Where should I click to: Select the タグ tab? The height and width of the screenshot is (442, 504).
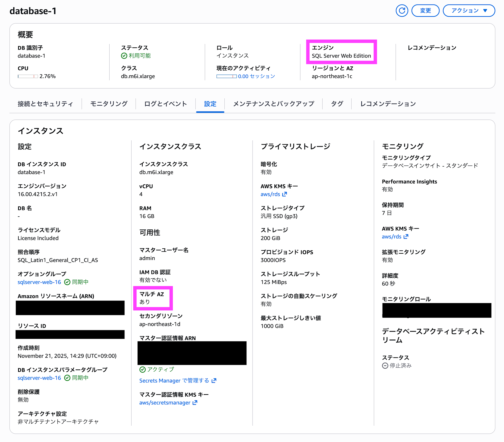click(337, 104)
